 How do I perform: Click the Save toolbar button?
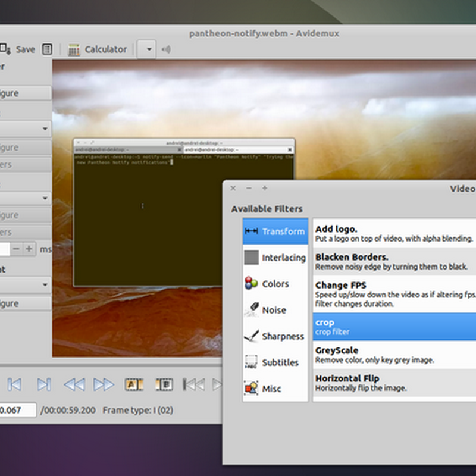18,49
